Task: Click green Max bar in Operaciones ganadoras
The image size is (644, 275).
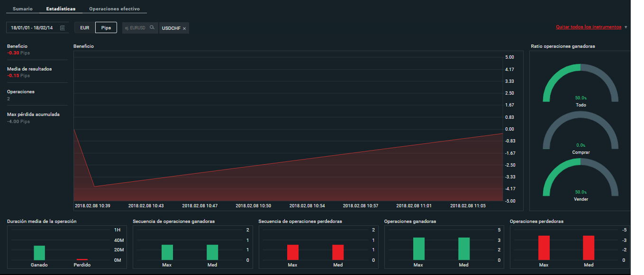Action: (418, 248)
